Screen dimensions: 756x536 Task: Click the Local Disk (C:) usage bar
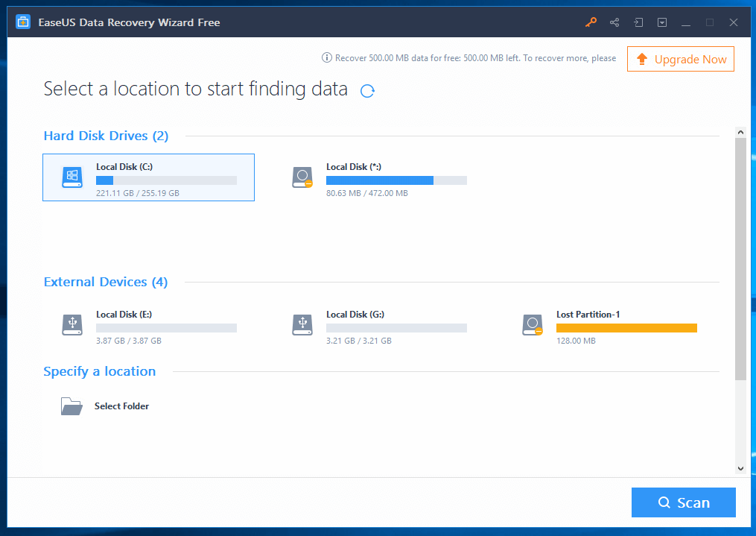[x=166, y=180]
